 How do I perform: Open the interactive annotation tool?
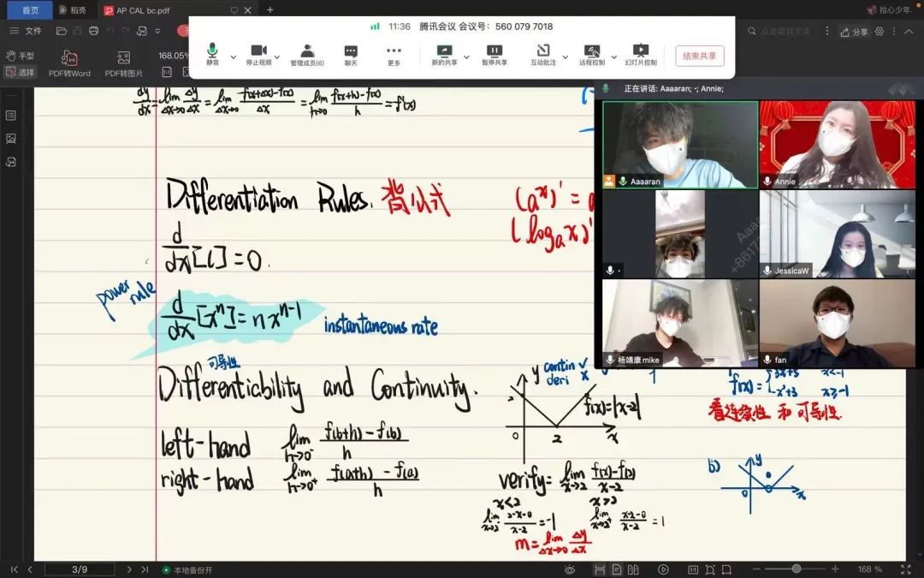coord(542,54)
